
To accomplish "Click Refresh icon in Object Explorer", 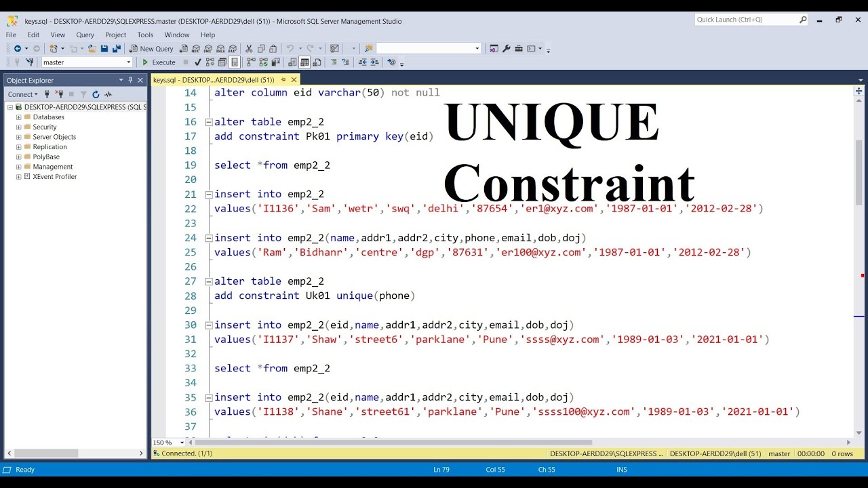I will tap(96, 94).
